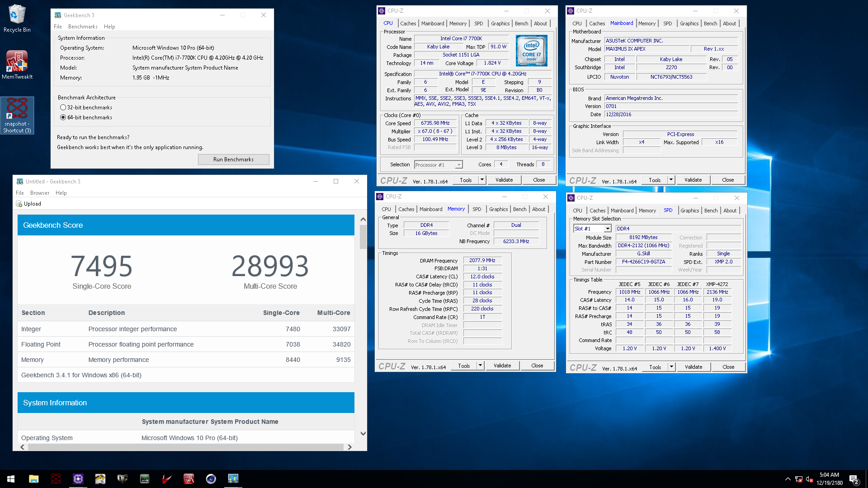Click the Geekbench results horizontal scrollbar thumb
Viewport: 868px width, 488px height.
point(185,447)
